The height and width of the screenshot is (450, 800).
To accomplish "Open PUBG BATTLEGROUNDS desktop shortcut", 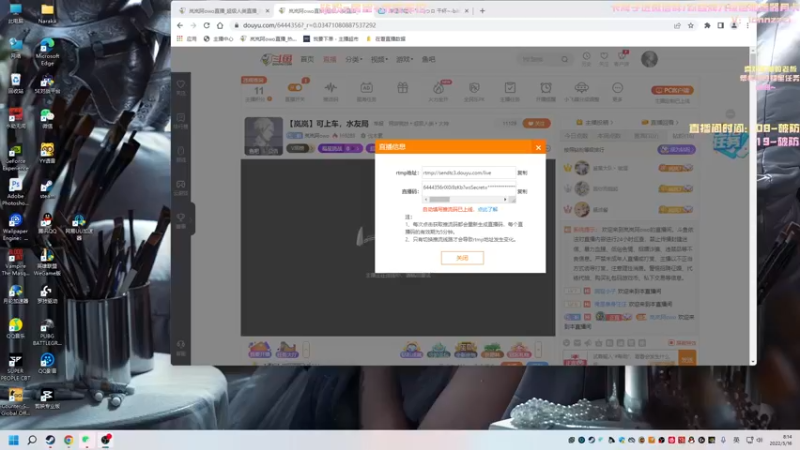I will coord(47,333).
